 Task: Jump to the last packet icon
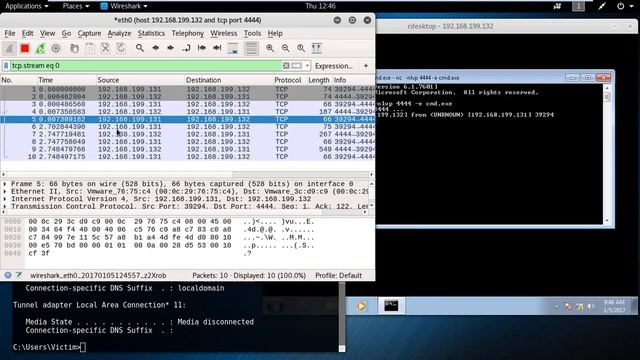[217, 48]
